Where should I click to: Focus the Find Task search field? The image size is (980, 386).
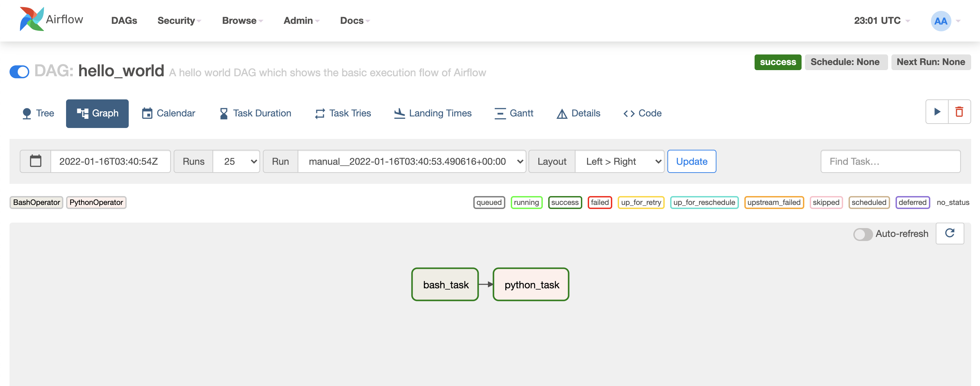pos(890,161)
